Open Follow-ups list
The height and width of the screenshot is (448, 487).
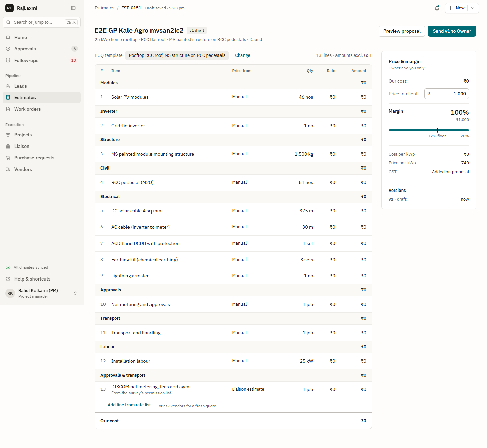[42, 60]
